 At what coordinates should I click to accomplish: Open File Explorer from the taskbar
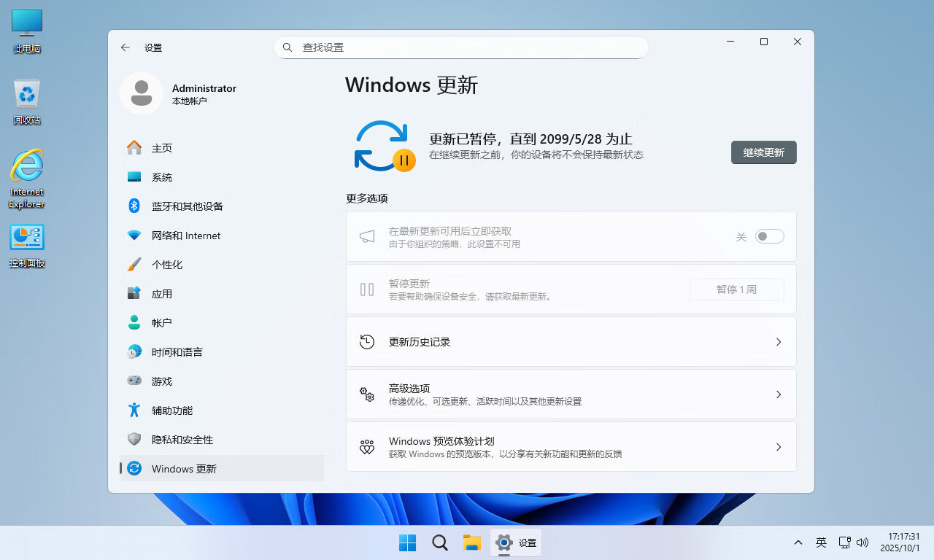point(471,542)
